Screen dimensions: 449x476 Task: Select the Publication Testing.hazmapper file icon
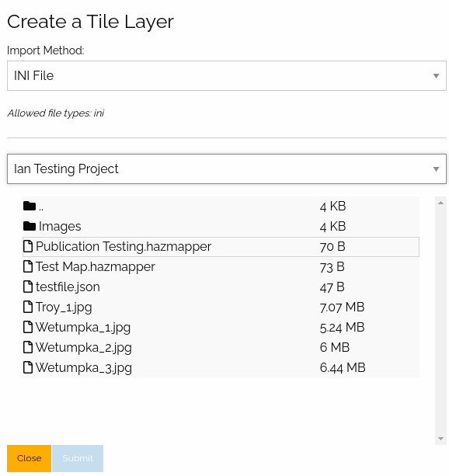(x=28, y=246)
